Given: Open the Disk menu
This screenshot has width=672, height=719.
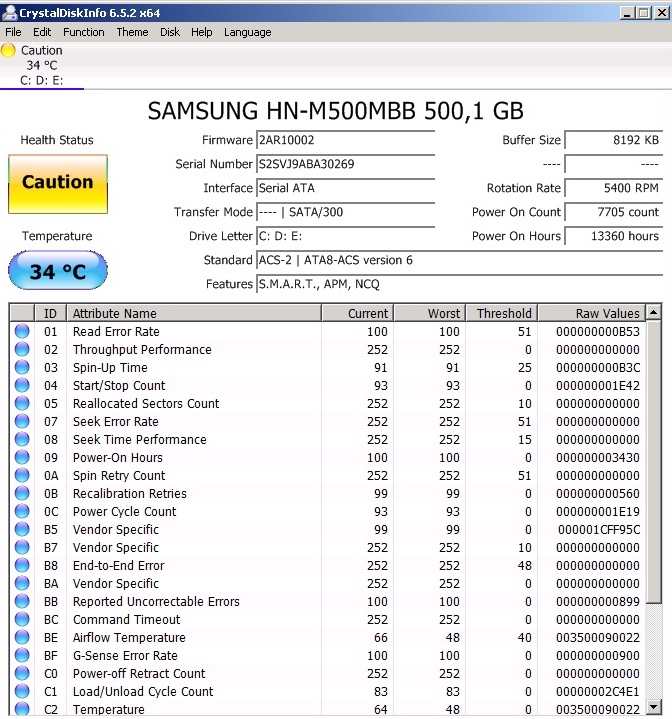Looking at the screenshot, I should (170, 32).
